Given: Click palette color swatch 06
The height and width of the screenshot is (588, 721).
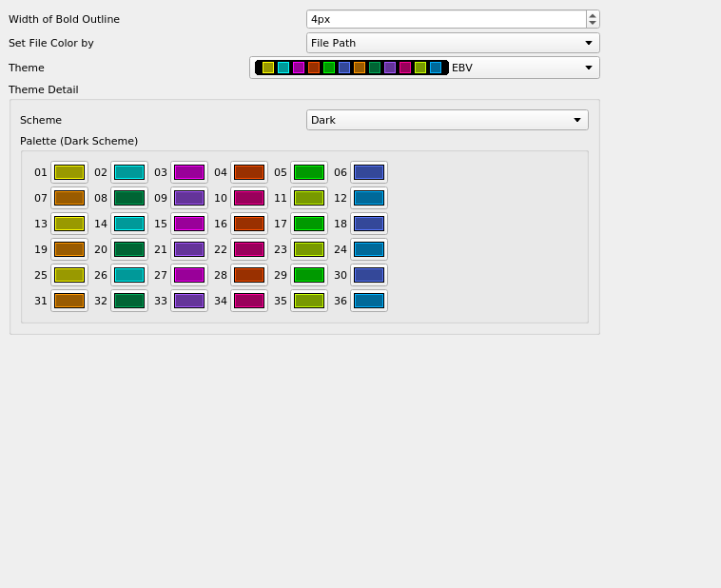Looking at the screenshot, I should pos(369,172).
